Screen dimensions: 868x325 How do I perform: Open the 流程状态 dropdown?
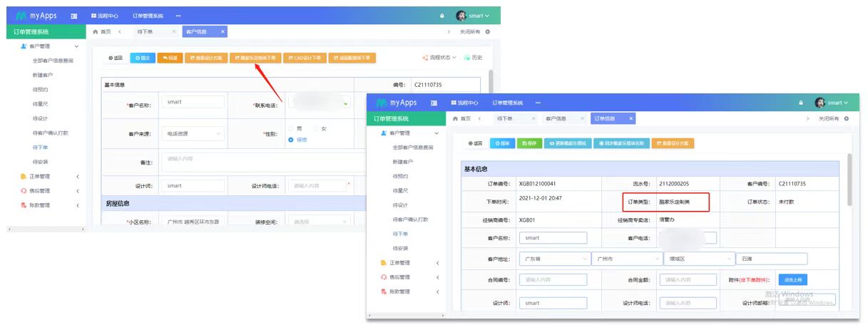coord(438,58)
